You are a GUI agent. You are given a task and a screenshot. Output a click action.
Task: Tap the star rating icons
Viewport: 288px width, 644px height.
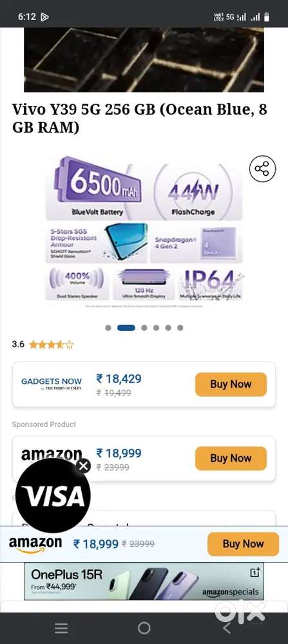coord(52,345)
